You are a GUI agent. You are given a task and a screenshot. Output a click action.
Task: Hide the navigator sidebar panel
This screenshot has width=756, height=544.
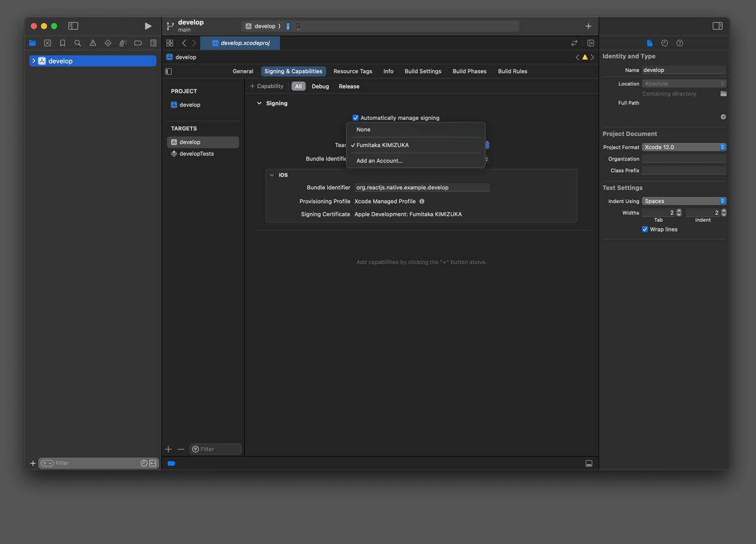73,26
